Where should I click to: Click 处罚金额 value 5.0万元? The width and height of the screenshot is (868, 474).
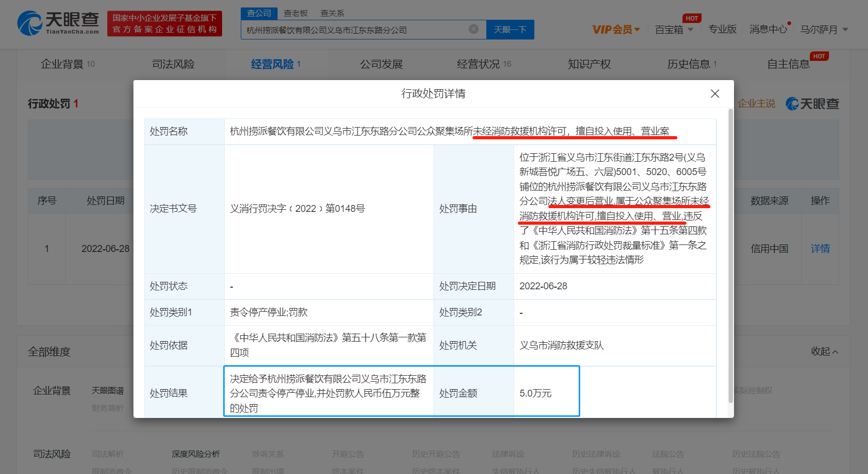535,393
